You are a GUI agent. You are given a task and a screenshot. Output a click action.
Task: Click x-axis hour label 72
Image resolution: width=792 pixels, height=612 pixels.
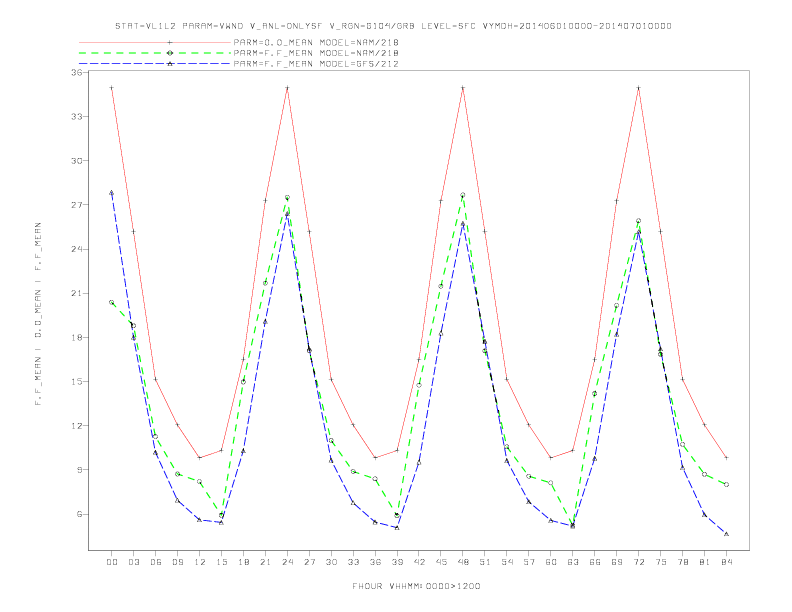639,562
